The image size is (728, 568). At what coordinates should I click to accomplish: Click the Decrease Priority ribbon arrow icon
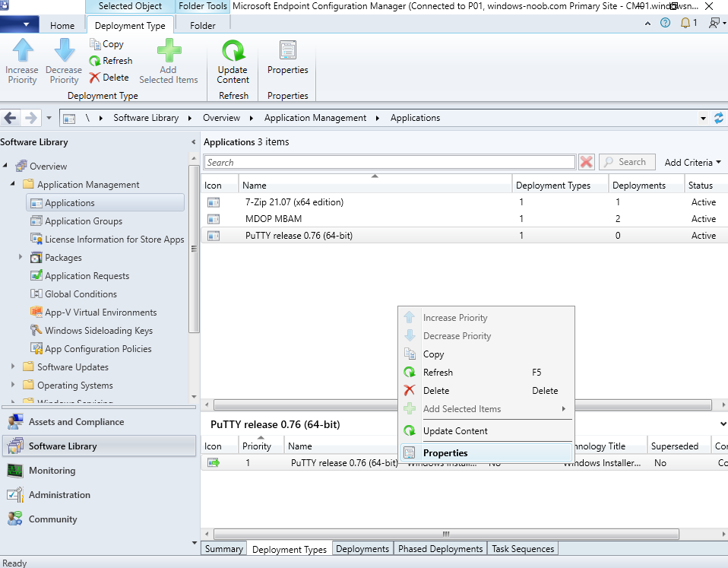click(x=64, y=49)
